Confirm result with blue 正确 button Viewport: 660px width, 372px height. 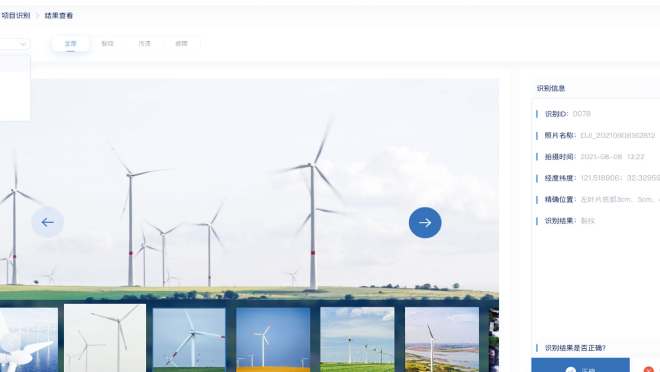[580, 365]
